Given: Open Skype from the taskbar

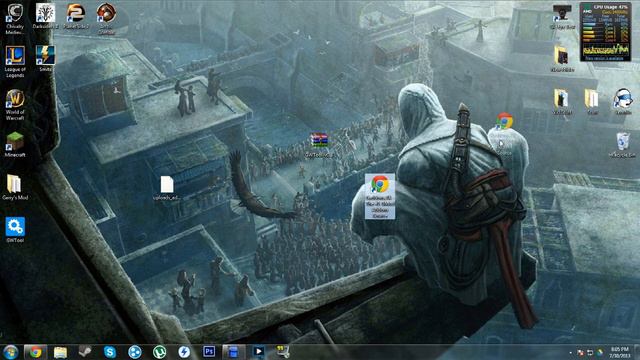Looking at the screenshot, I should pos(110,352).
